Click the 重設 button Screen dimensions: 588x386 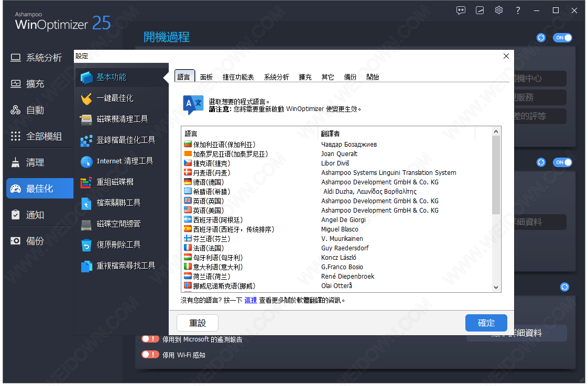[x=198, y=323]
